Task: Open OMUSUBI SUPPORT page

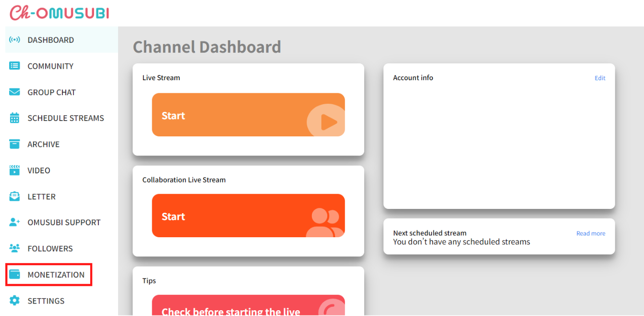Action: 61,222
